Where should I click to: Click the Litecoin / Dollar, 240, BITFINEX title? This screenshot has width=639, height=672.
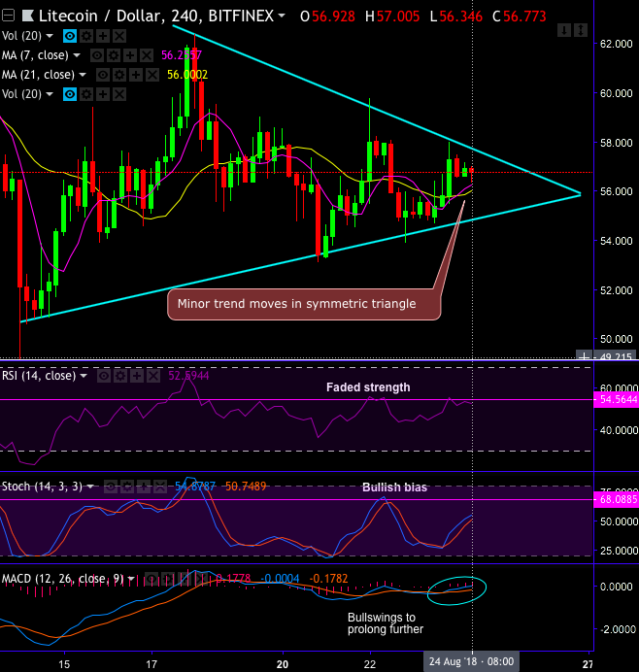pos(156,17)
